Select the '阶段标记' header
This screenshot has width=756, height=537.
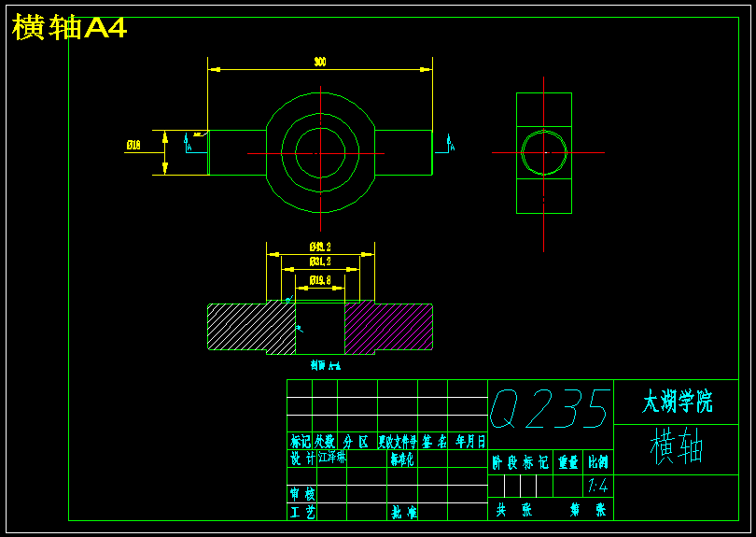[520, 462]
